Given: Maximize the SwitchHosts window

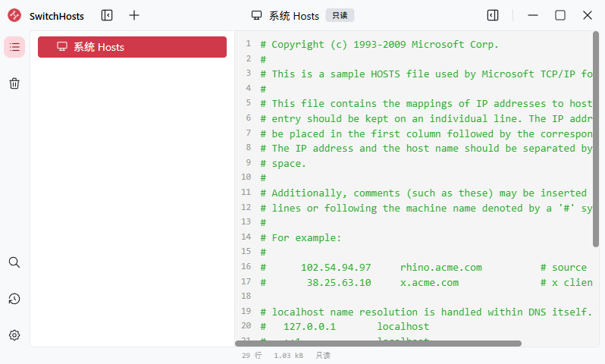Looking at the screenshot, I should tap(560, 15).
